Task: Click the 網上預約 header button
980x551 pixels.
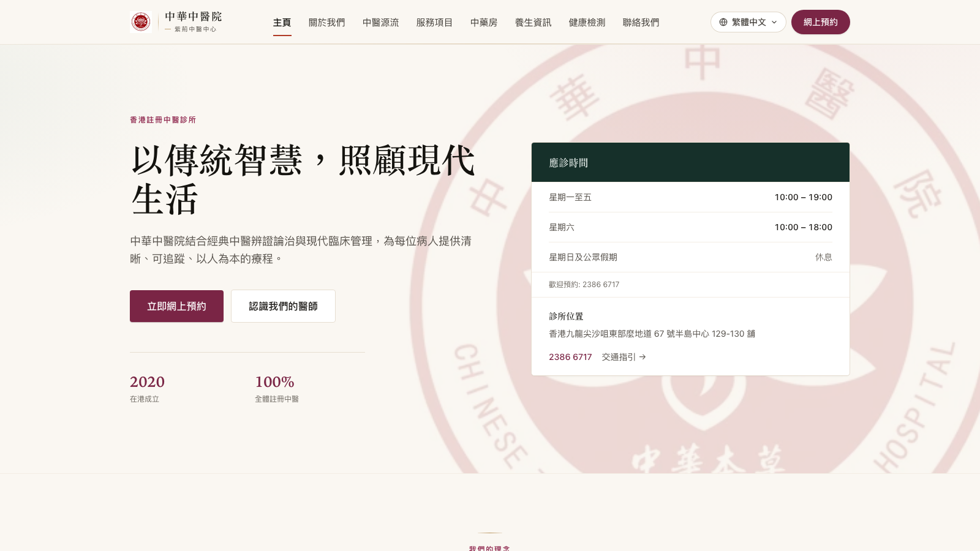Action: pyautogui.click(x=821, y=22)
